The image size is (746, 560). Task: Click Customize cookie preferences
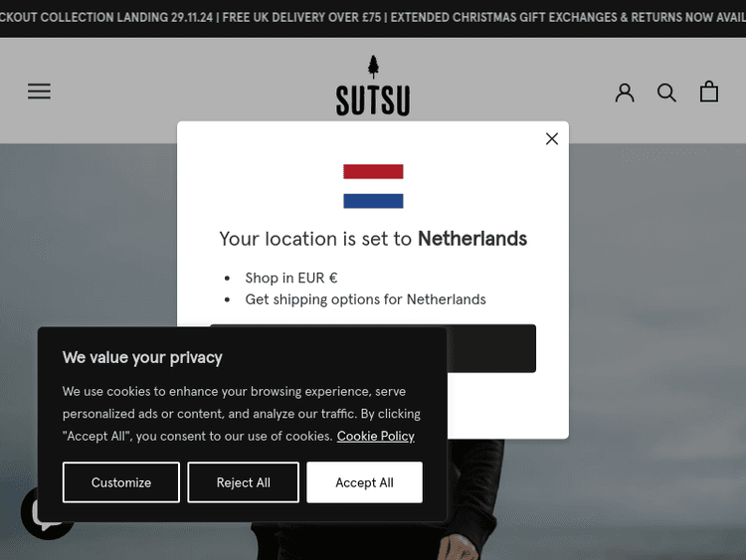[121, 482]
